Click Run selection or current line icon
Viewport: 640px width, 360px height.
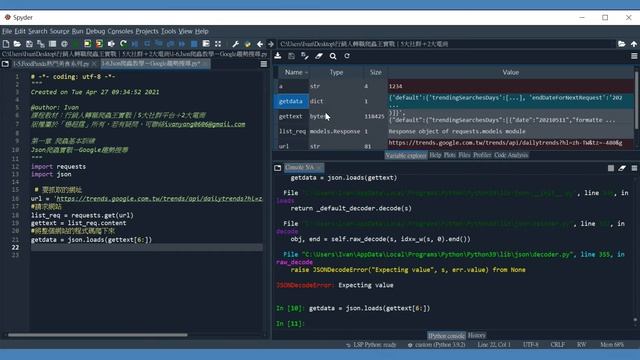coord(111,44)
